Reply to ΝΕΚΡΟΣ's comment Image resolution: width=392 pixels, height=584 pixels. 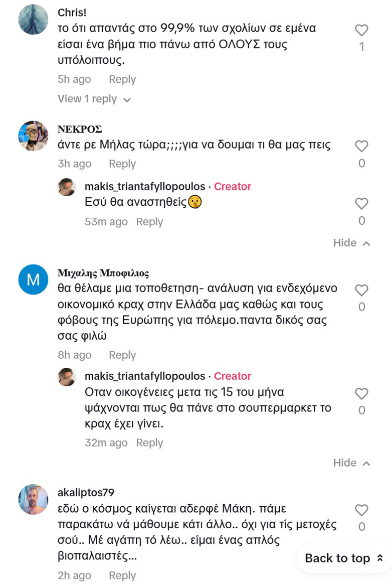(122, 164)
